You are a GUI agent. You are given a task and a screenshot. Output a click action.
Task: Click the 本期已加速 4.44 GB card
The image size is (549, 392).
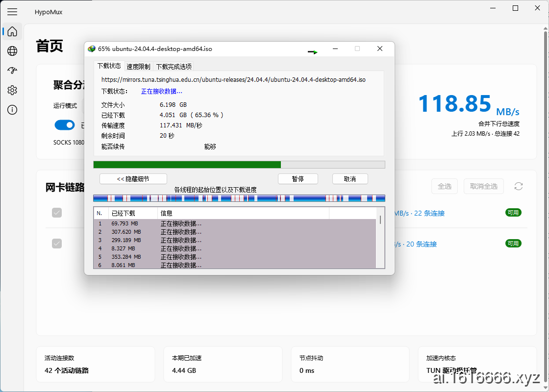pos(223,365)
